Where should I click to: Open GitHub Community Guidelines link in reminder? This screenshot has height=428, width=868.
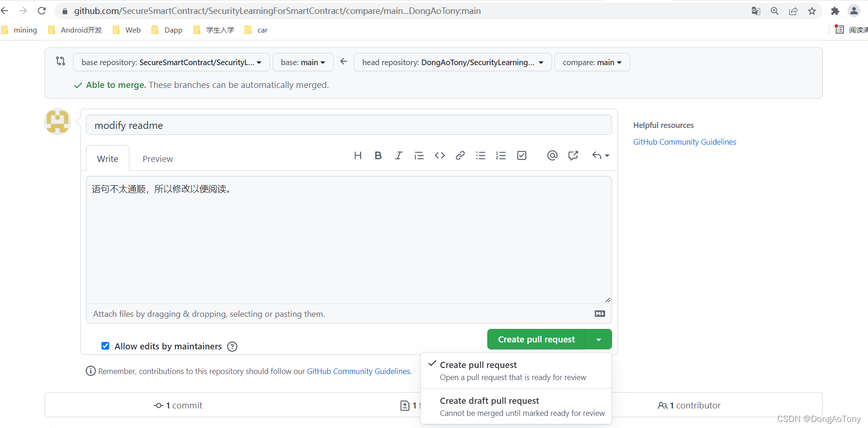click(x=358, y=371)
